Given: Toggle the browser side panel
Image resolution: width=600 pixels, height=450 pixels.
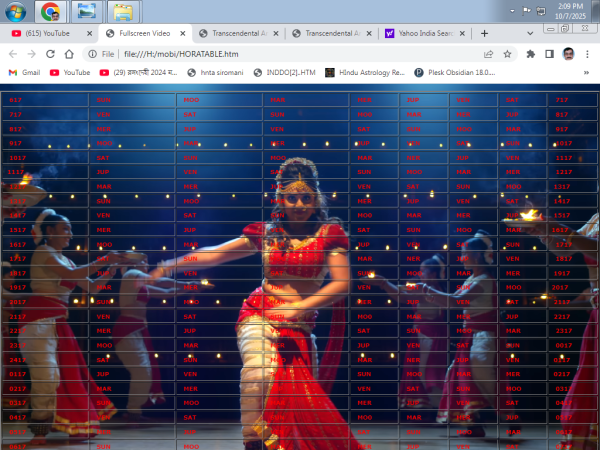Looking at the screenshot, I should tap(548, 54).
